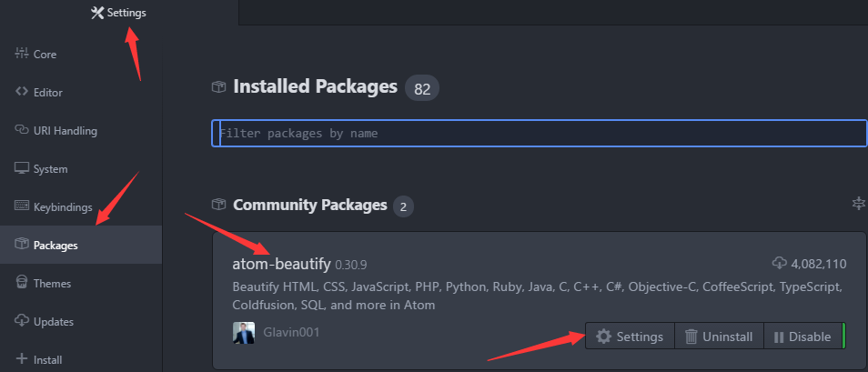Image resolution: width=868 pixels, height=372 pixels.
Task: Uninstall the atom-beautify package
Action: click(719, 337)
